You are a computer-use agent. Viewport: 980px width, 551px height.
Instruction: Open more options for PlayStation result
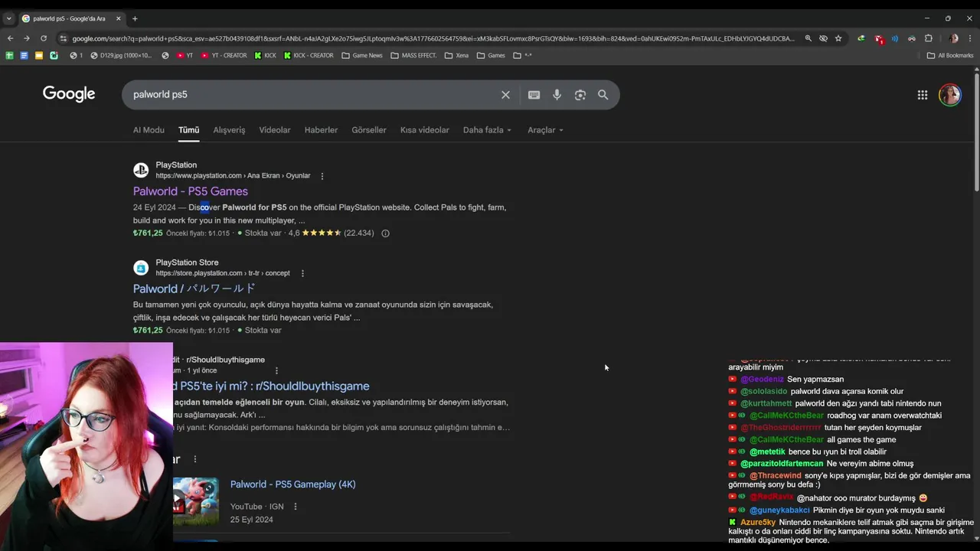(322, 176)
